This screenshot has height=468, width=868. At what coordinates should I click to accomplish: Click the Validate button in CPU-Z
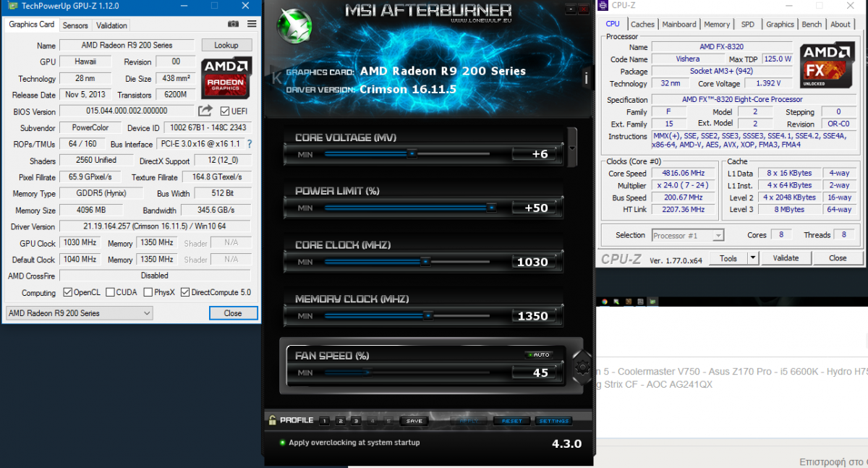click(786, 258)
